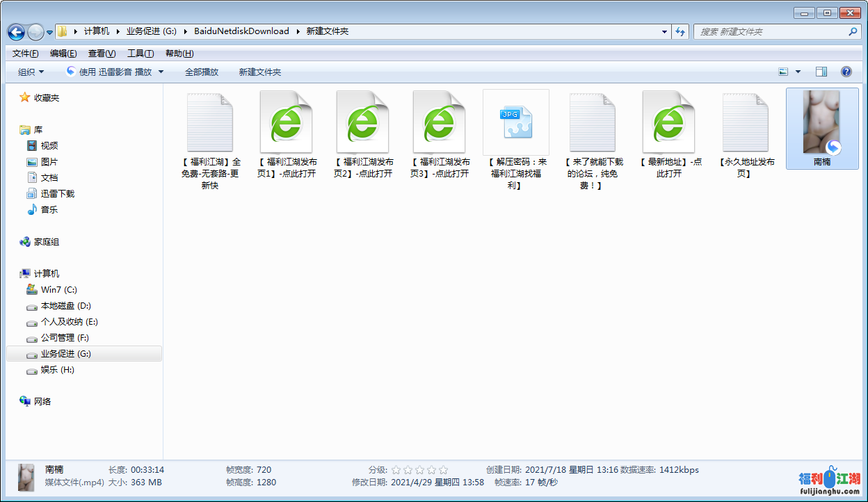Open the change view dropdown arrow
868x502 pixels.
tap(798, 72)
